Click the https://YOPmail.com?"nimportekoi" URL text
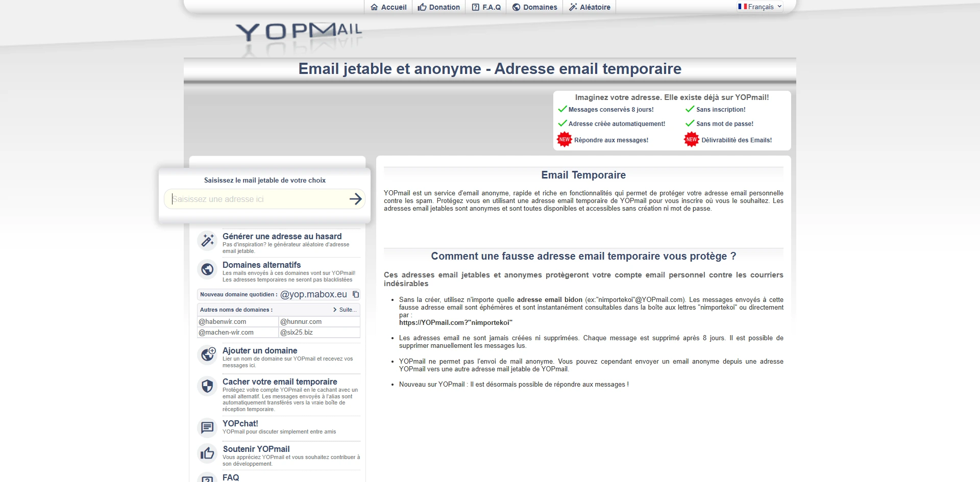Screen dimensions: 980x482 click(x=456, y=323)
